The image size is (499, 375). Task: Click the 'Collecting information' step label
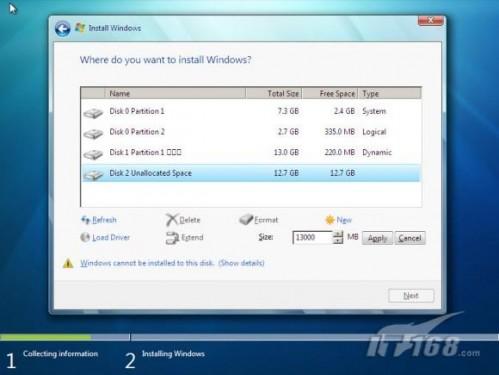[x=60, y=354]
